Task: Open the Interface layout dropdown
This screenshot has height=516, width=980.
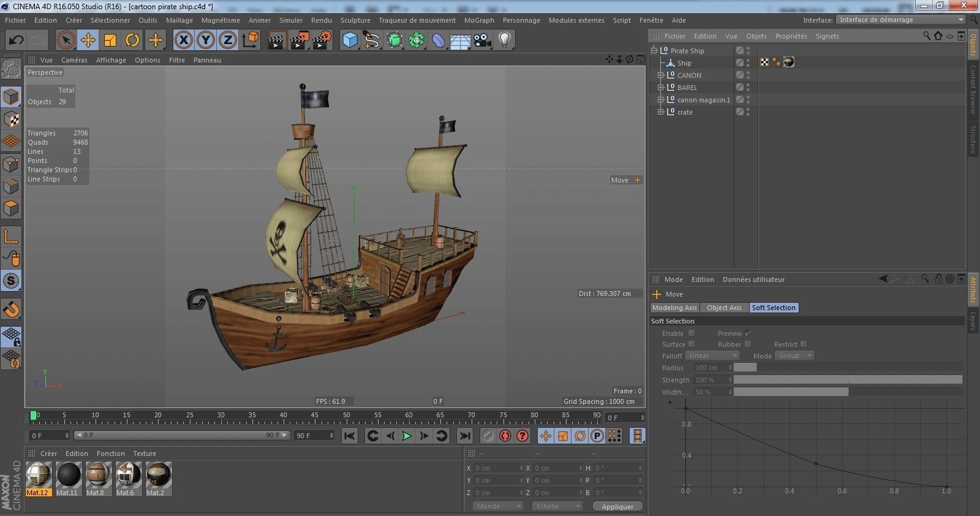Action: tap(901, 20)
